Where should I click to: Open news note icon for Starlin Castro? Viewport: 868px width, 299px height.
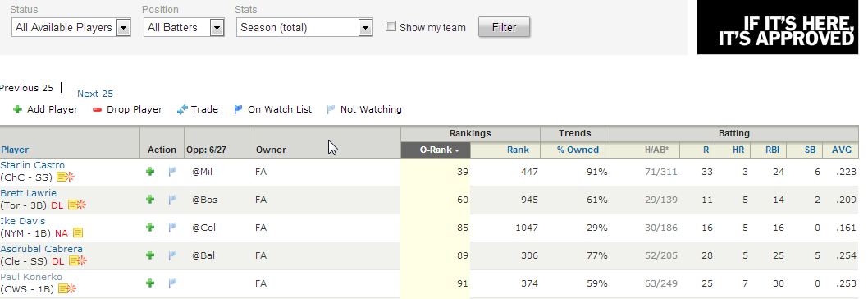point(66,177)
